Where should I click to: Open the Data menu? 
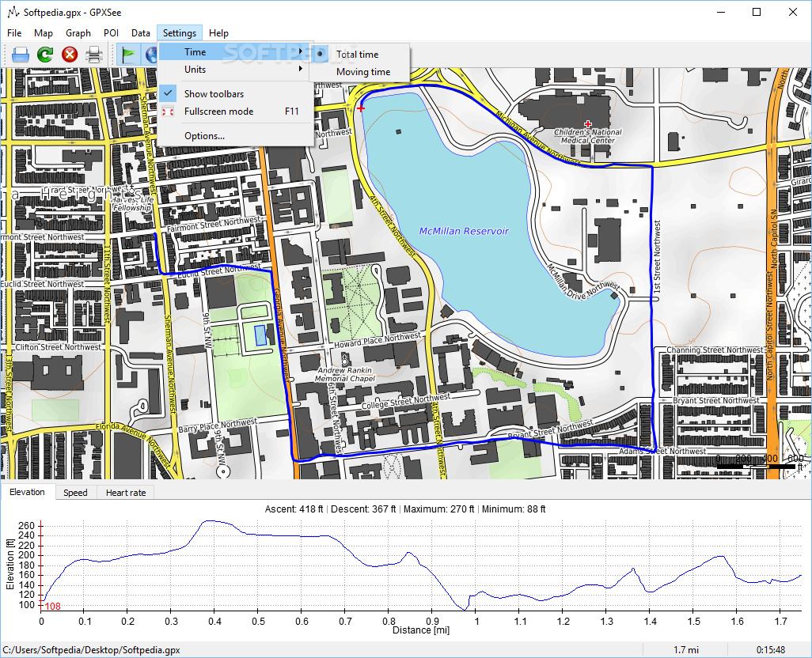[140, 33]
